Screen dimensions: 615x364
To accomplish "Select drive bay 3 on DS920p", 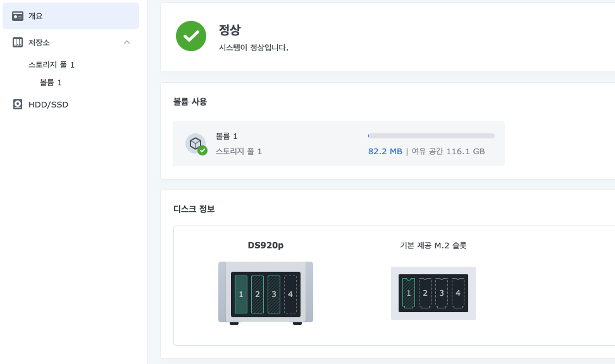I will [274, 294].
